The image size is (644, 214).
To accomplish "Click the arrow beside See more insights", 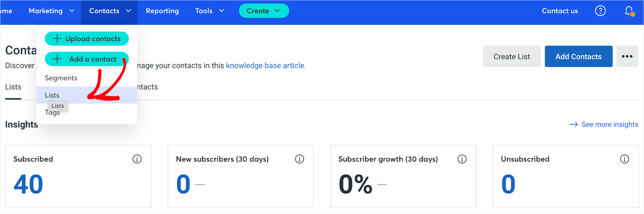I will point(573,125).
